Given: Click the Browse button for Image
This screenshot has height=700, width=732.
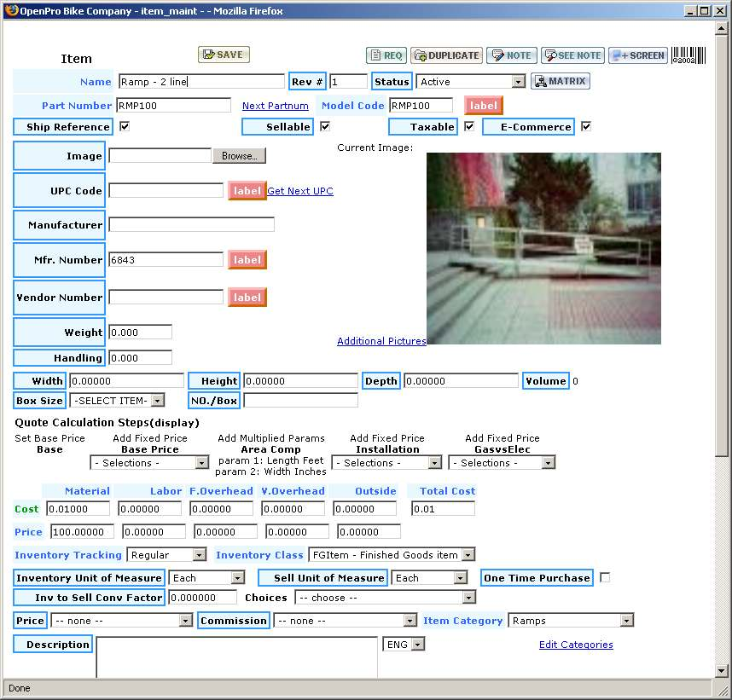Looking at the screenshot, I should (239, 156).
